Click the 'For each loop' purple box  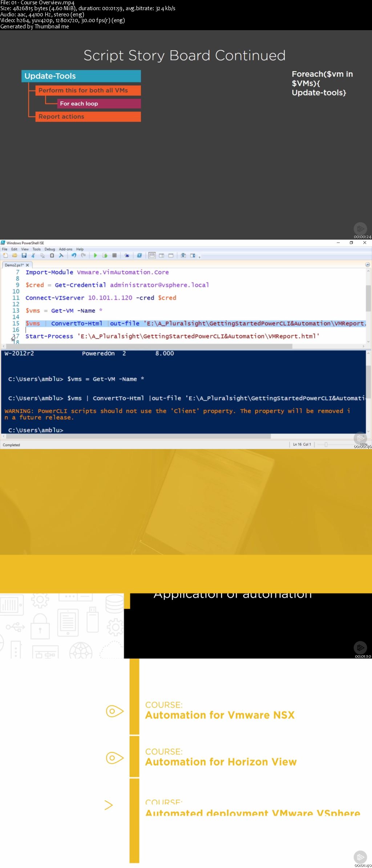[x=99, y=104]
